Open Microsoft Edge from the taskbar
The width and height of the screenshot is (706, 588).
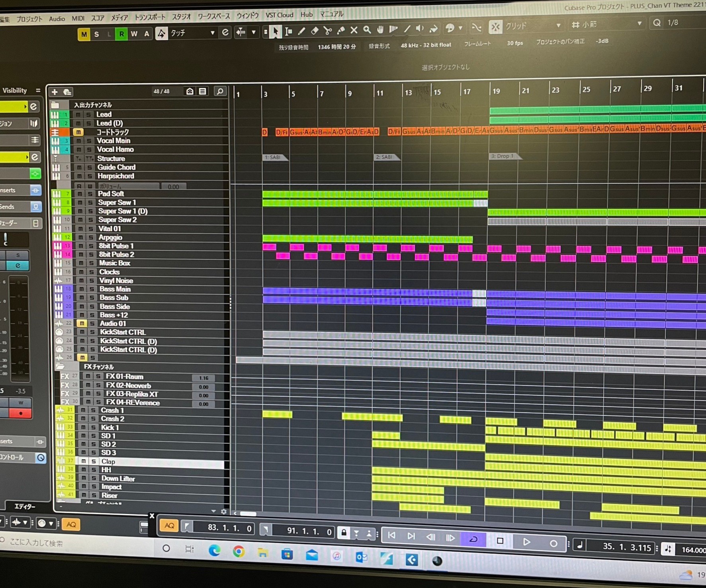pyautogui.click(x=215, y=550)
